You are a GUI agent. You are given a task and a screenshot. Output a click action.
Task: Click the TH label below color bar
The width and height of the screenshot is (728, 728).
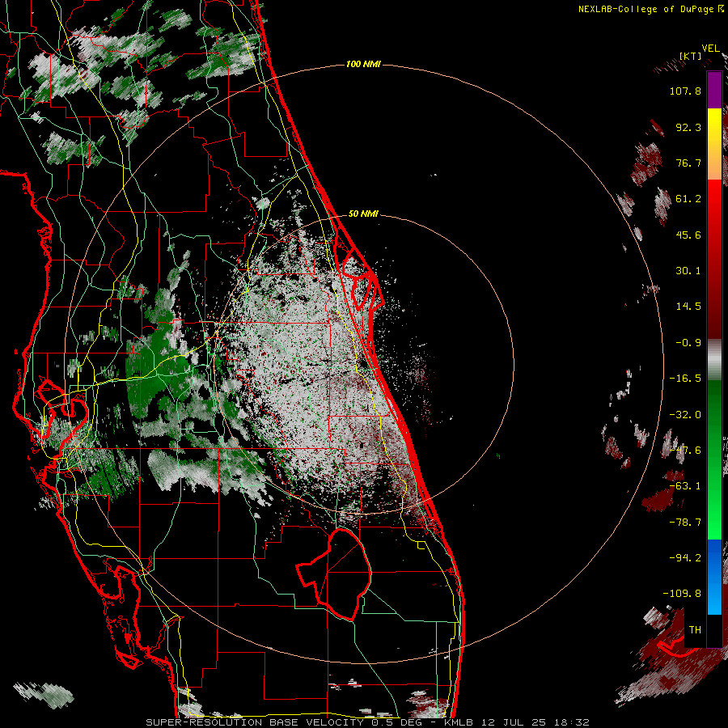[x=695, y=630]
